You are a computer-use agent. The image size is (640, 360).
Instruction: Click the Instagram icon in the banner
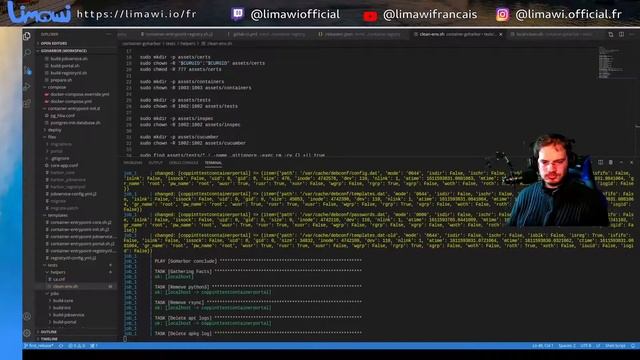click(502, 14)
